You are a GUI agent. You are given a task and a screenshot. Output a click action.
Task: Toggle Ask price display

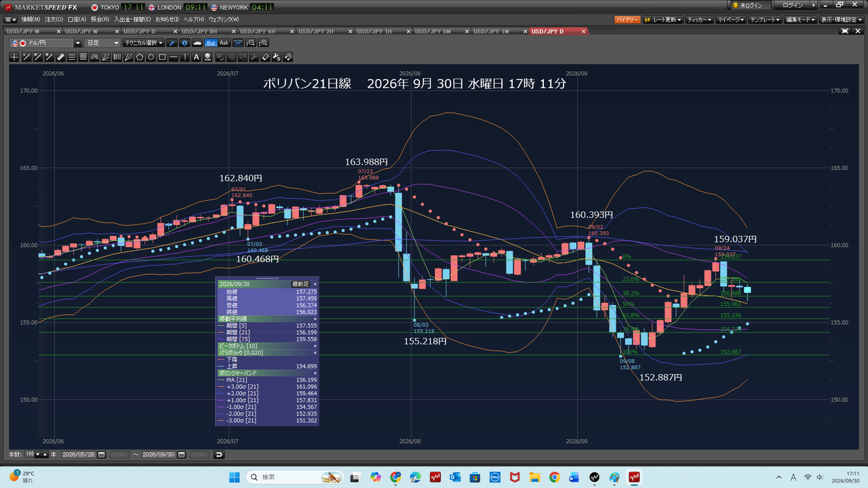224,43
